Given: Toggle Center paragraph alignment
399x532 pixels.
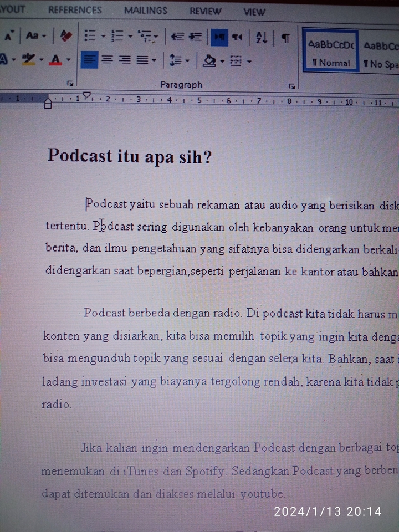Looking at the screenshot, I should point(107,60).
